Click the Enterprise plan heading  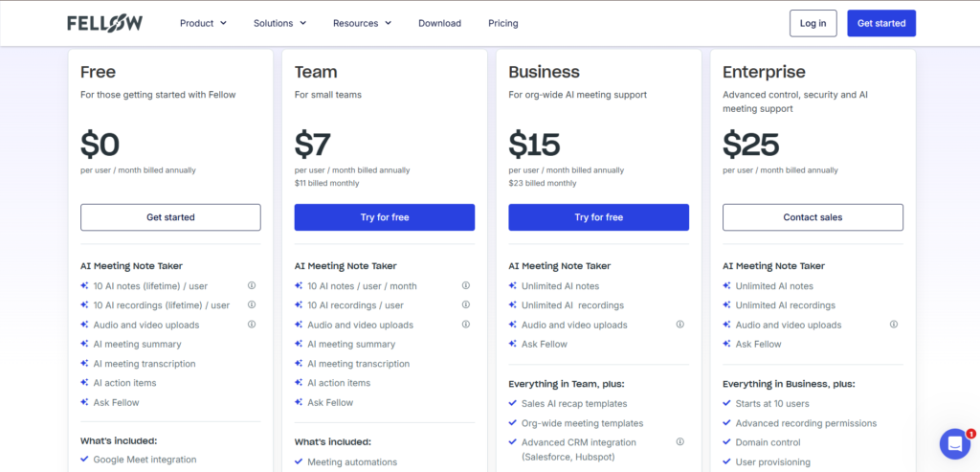point(764,73)
